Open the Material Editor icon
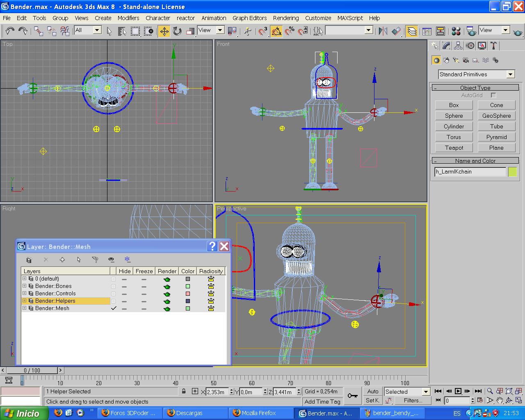525x420 pixels. (456, 31)
